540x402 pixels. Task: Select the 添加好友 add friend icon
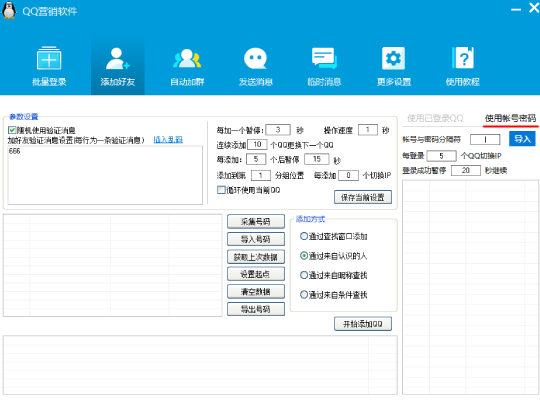pyautogui.click(x=118, y=65)
